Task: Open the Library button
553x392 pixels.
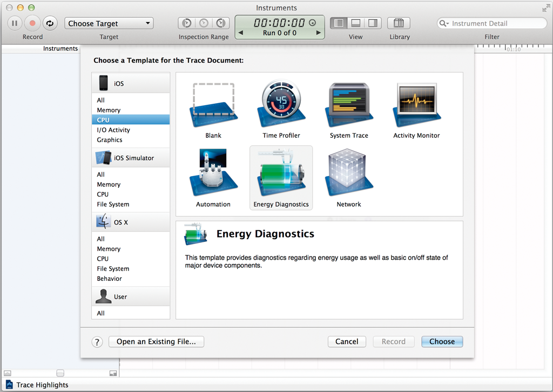Action: [399, 23]
